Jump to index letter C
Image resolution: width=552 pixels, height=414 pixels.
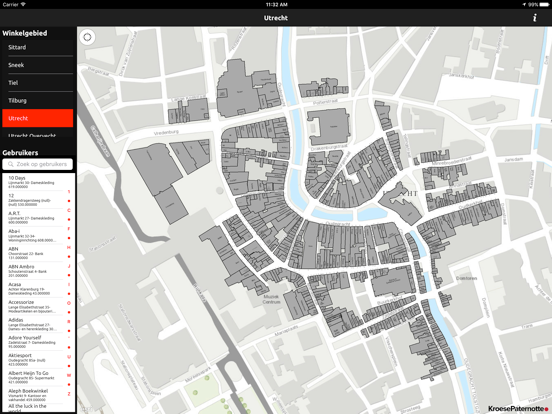69,210
